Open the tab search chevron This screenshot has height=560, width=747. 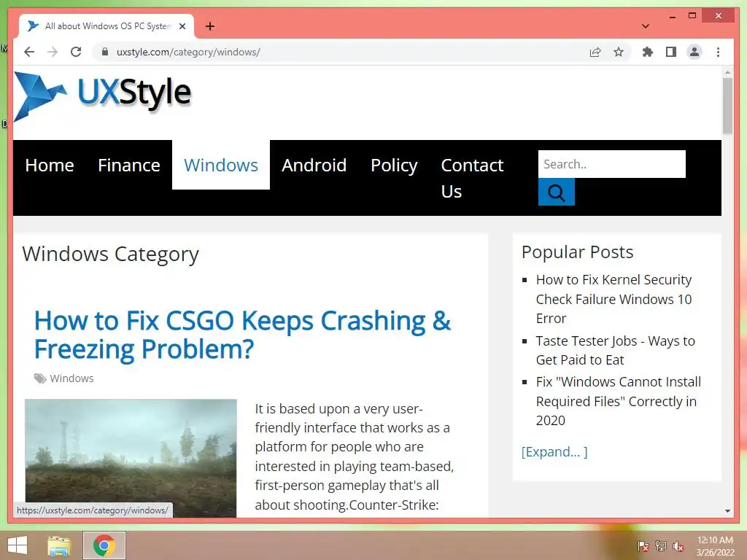[x=646, y=26]
